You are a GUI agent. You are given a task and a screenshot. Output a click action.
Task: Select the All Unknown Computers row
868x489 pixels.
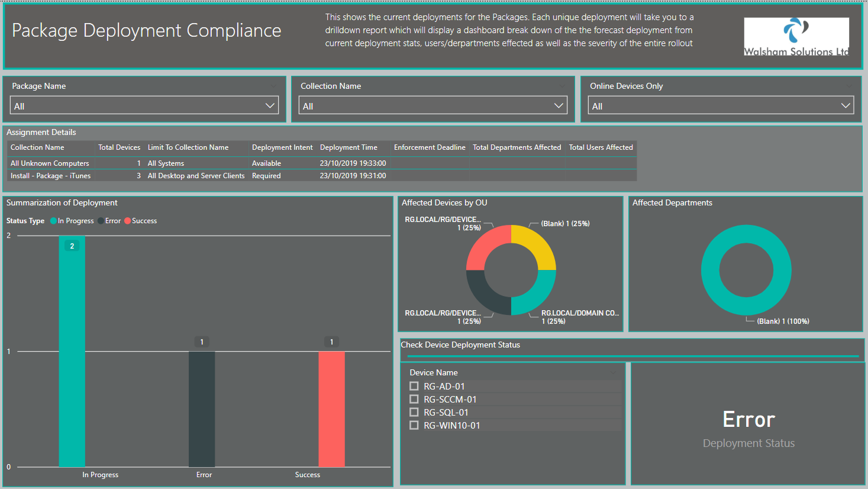click(x=322, y=163)
